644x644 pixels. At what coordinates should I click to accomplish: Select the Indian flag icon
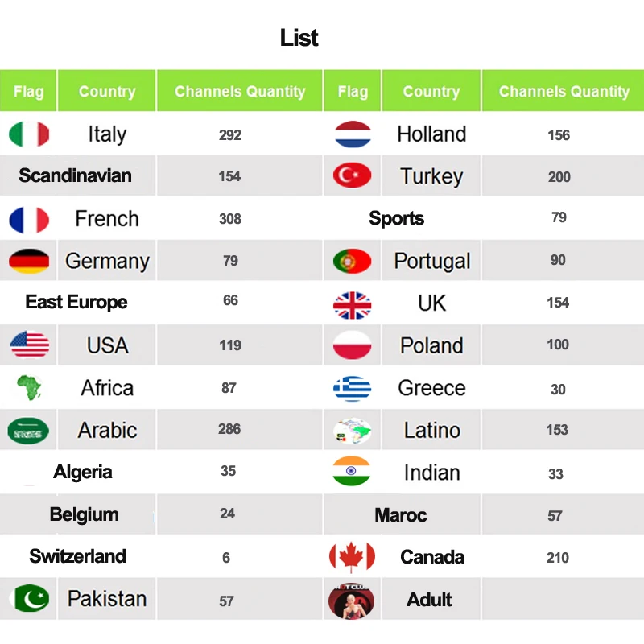pyautogui.click(x=351, y=471)
